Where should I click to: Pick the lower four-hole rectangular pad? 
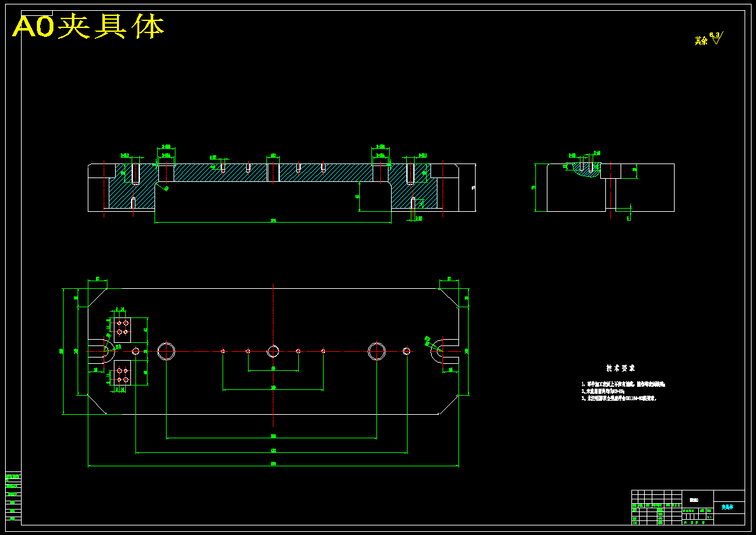point(123,372)
